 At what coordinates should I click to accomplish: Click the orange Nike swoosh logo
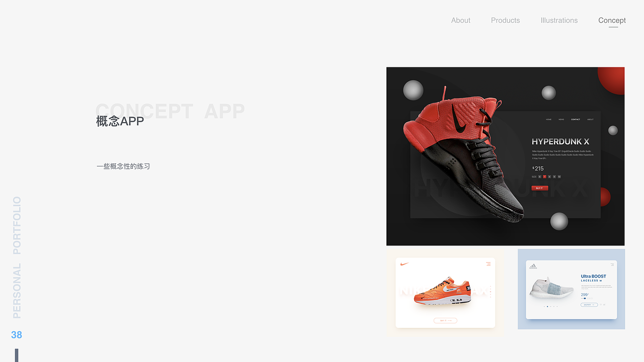pos(404,263)
